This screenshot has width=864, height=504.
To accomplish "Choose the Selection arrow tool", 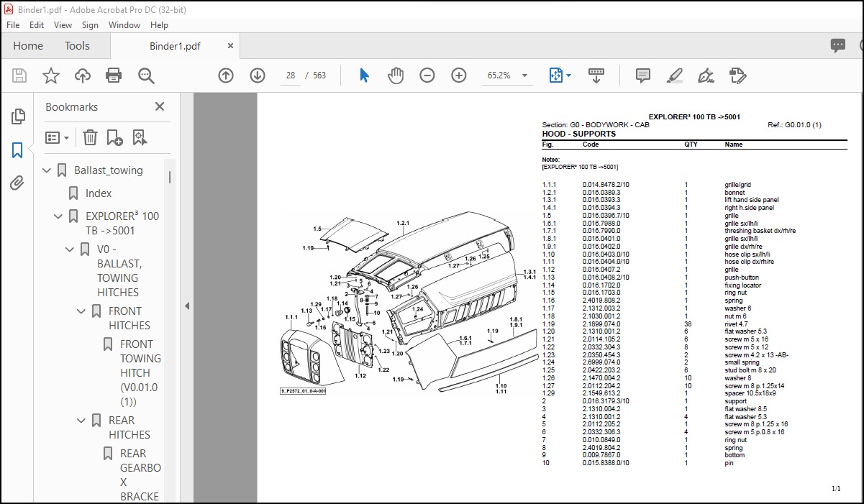I will tap(364, 75).
